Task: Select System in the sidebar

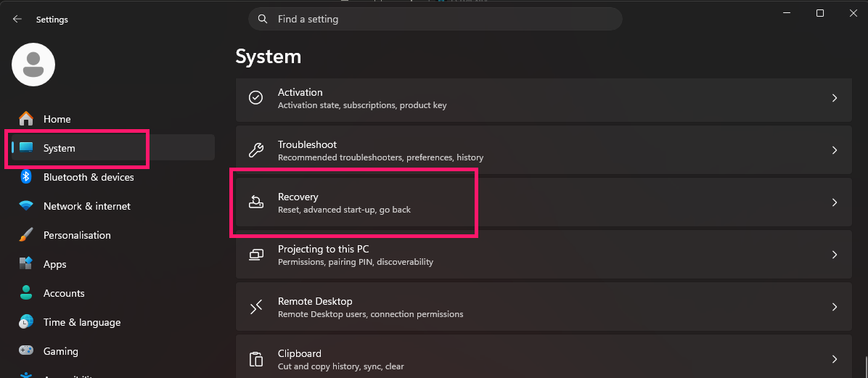Action: pos(113,148)
